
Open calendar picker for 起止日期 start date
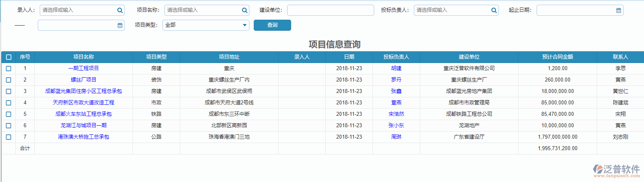618,10
